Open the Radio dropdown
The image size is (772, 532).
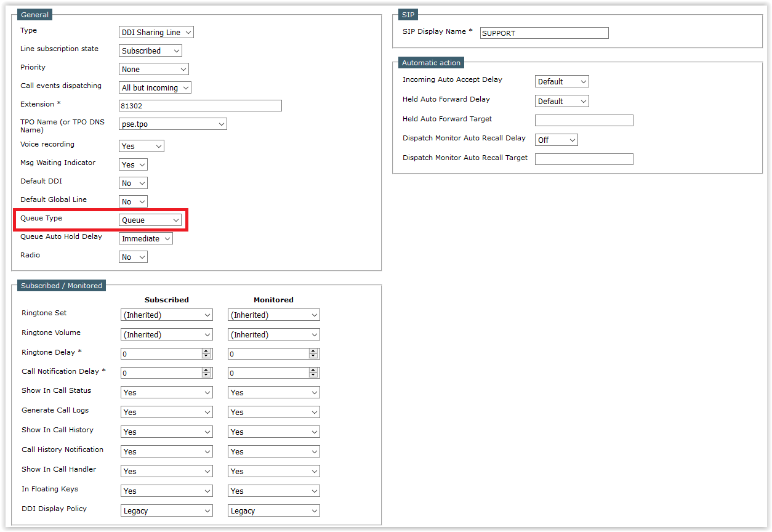click(x=133, y=257)
